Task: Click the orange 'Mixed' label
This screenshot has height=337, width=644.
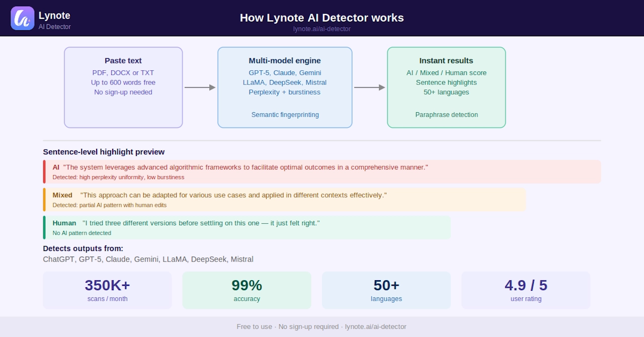Action: point(62,195)
